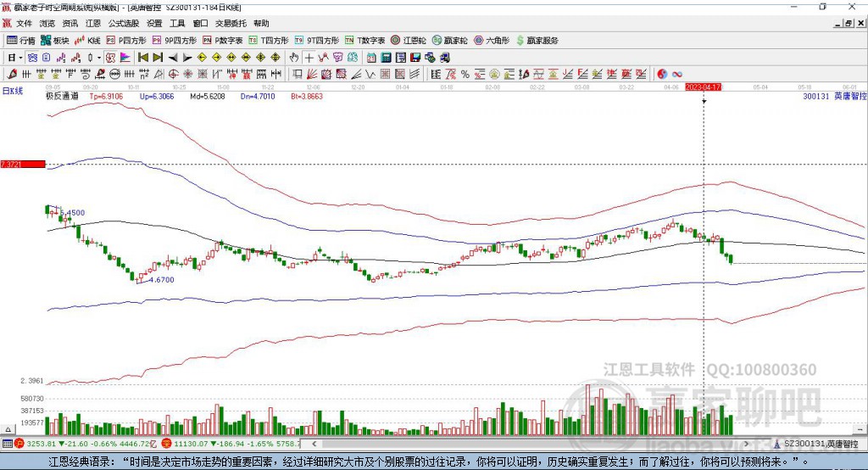Step chart left with black left arrow

[173, 58]
